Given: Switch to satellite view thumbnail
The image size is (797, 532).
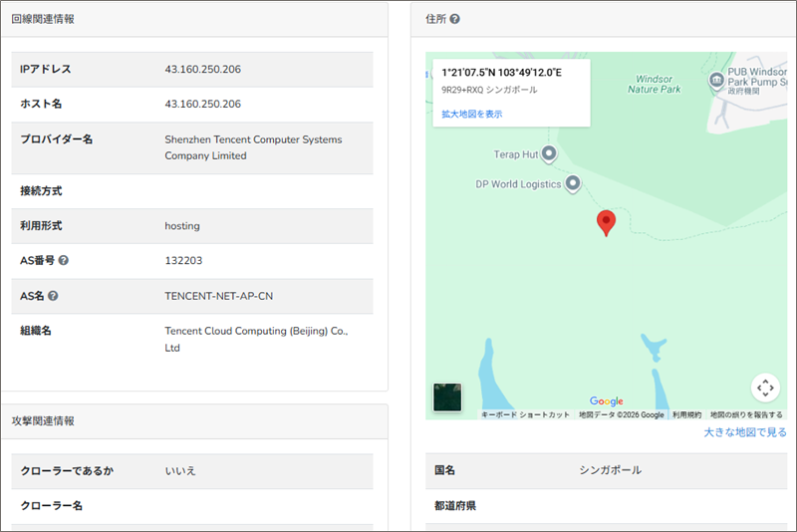Looking at the screenshot, I should (447, 397).
